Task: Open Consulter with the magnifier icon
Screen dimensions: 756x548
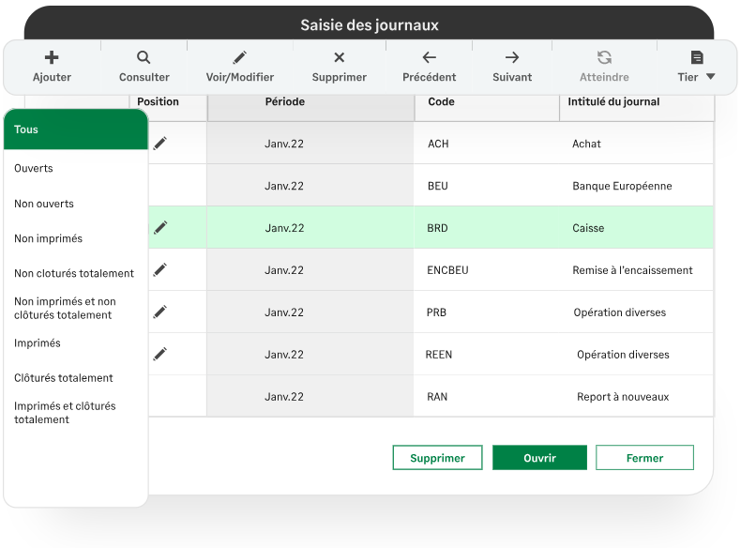Action: (143, 56)
